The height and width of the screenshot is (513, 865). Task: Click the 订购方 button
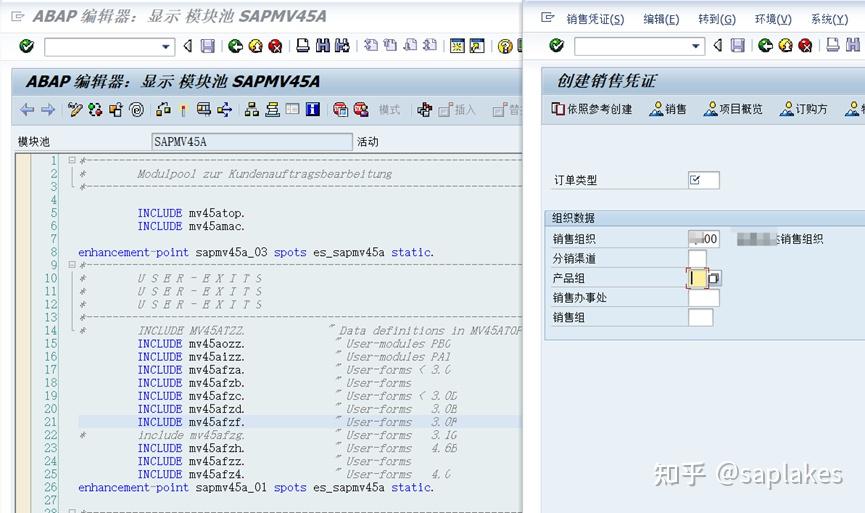(804, 109)
